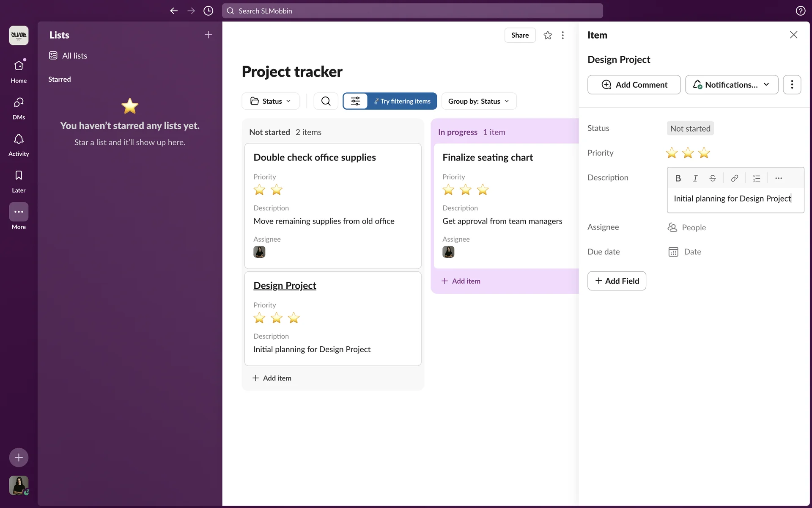This screenshot has height=508, width=812.
Task: Expand the Status view dropdown
Action: (x=271, y=101)
